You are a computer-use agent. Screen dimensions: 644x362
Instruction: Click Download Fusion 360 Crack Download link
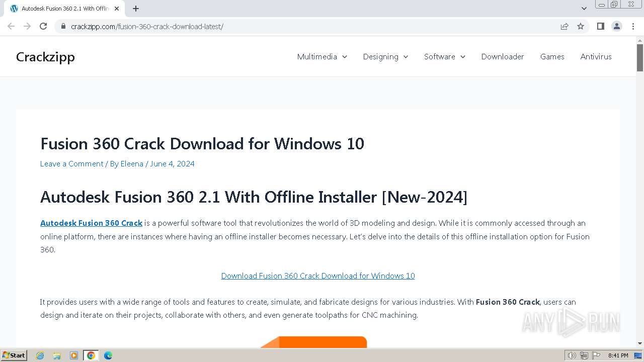coord(318,276)
